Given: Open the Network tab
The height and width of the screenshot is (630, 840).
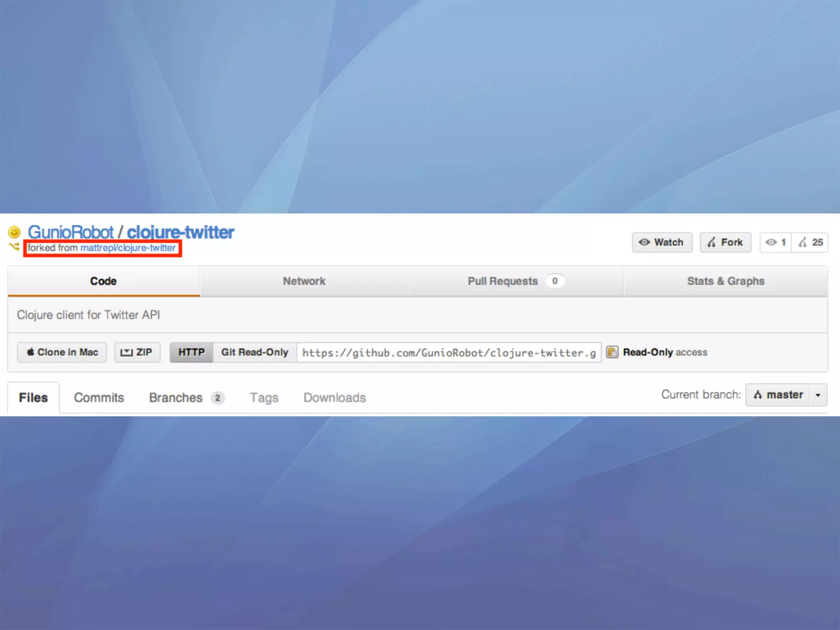Looking at the screenshot, I should point(304,281).
